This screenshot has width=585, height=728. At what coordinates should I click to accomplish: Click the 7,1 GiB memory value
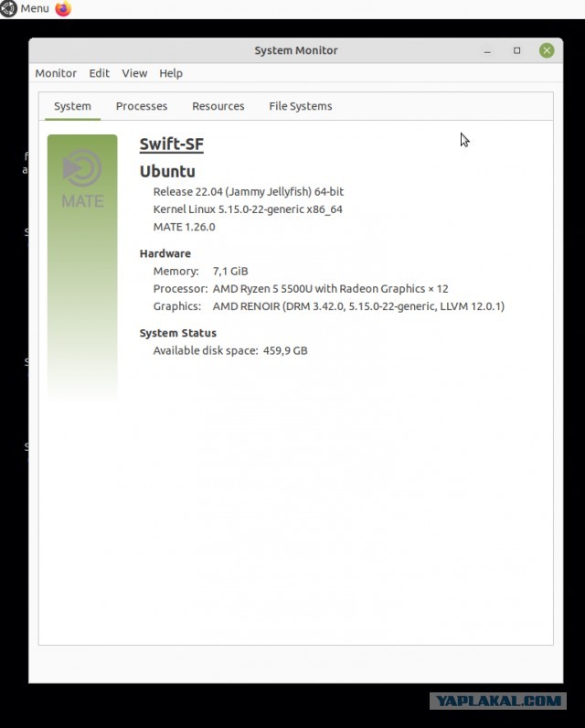[230, 271]
